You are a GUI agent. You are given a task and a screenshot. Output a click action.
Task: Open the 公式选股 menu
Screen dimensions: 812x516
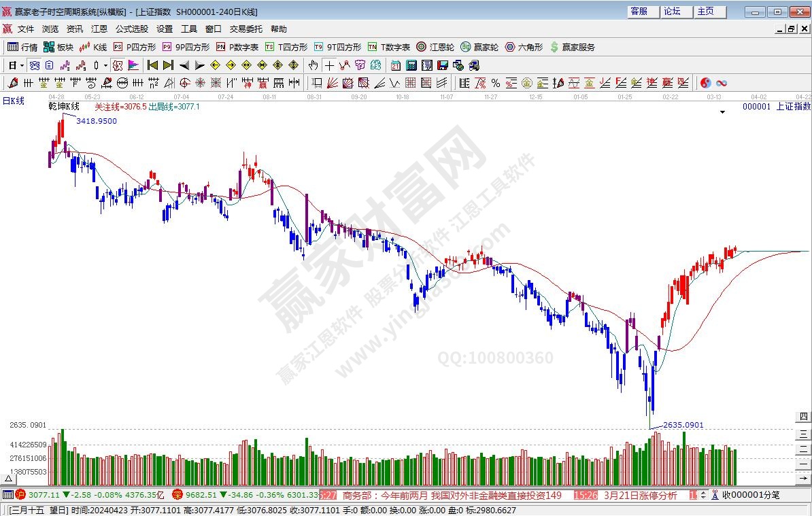pos(131,29)
